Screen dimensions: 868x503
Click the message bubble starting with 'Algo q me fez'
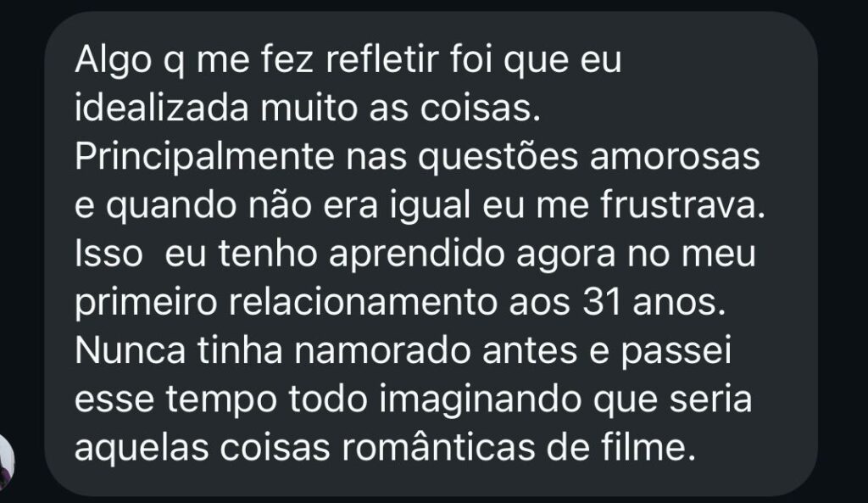tap(431, 254)
